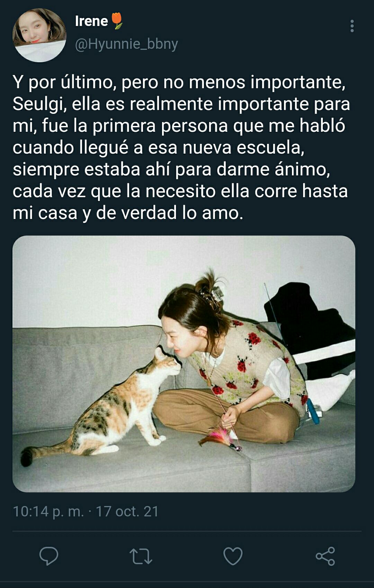The image size is (374, 588).
Task: Click the display name Irene
Action: click(91, 21)
